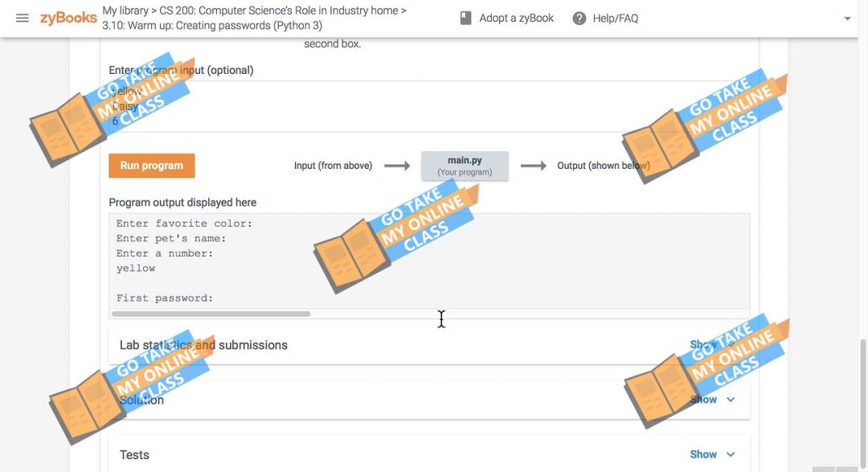Expand Solution using its chevron arrow
868x472 pixels.
click(731, 400)
